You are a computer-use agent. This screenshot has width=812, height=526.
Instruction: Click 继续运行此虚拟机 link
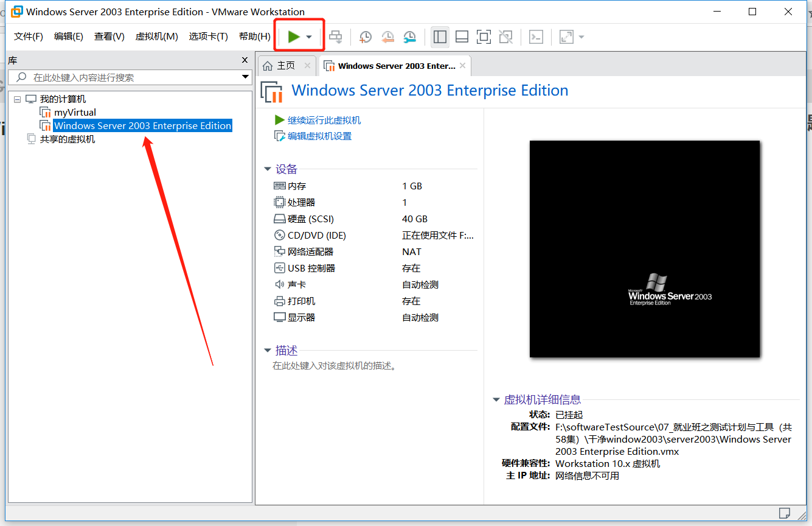click(x=324, y=121)
